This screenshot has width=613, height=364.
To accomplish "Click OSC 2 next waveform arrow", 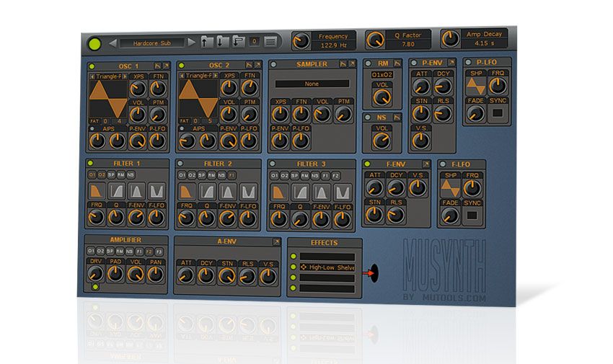I will [216, 76].
